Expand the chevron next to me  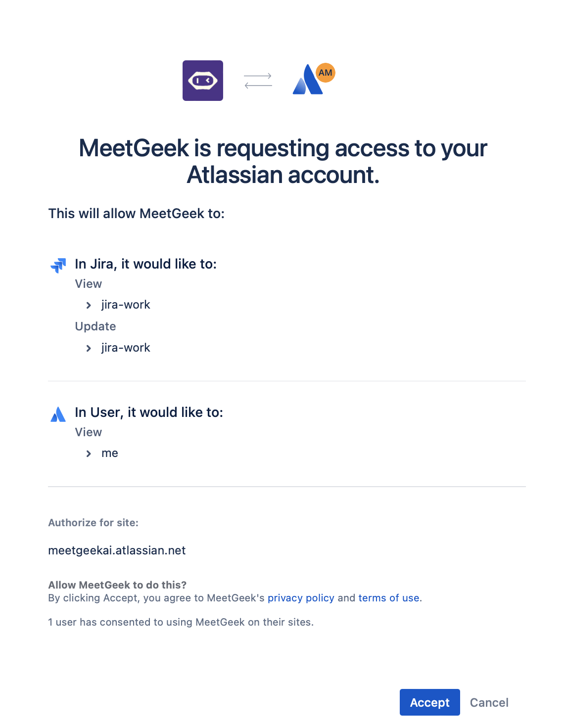89,454
